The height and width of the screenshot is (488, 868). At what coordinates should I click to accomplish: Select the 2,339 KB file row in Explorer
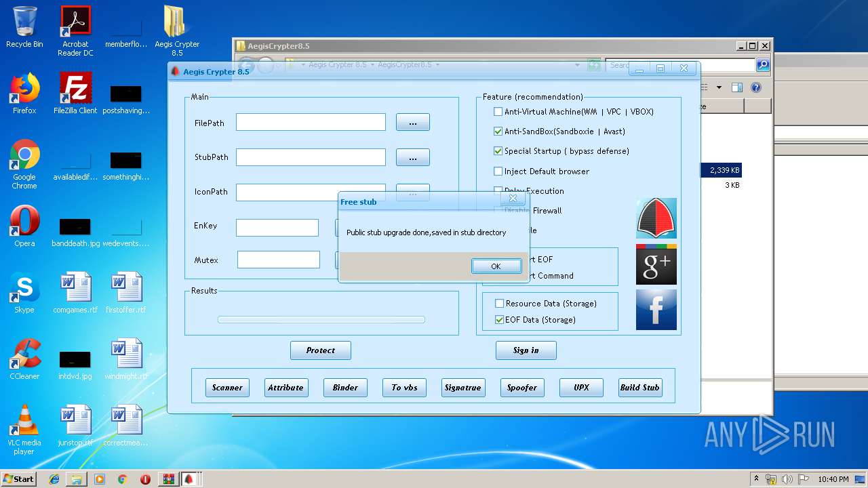pos(723,170)
